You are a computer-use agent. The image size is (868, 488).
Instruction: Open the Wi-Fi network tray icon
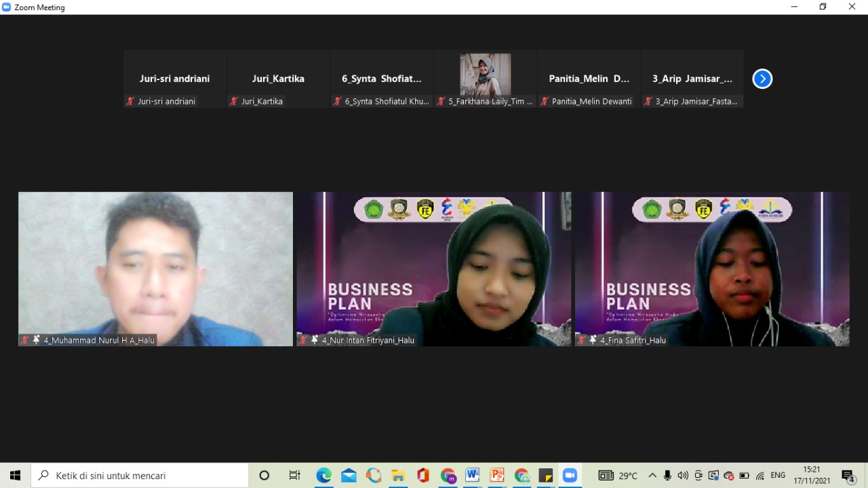pyautogui.click(x=760, y=476)
